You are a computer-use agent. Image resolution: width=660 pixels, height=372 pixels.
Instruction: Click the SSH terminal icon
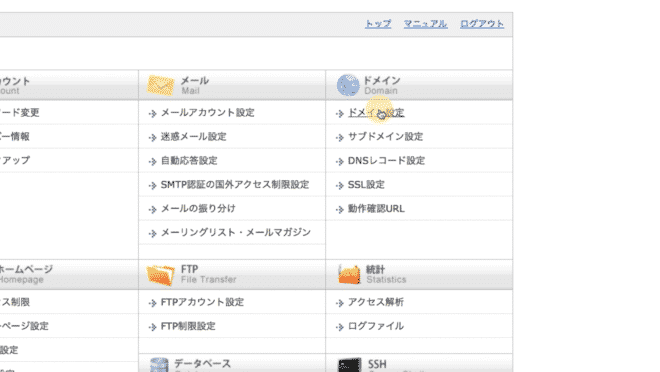[x=350, y=365]
